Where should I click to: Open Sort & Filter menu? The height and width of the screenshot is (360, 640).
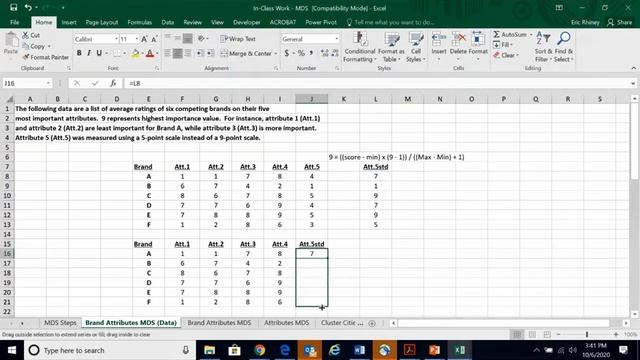(543, 47)
